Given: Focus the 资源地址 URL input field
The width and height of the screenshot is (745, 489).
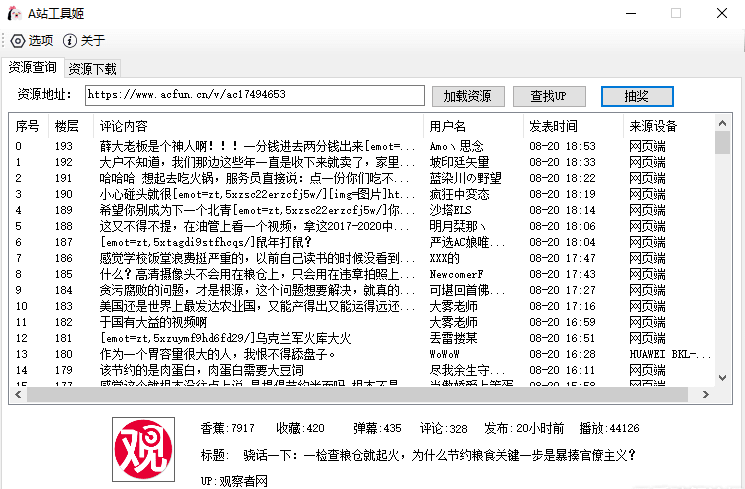Looking at the screenshot, I should click(x=255, y=95).
